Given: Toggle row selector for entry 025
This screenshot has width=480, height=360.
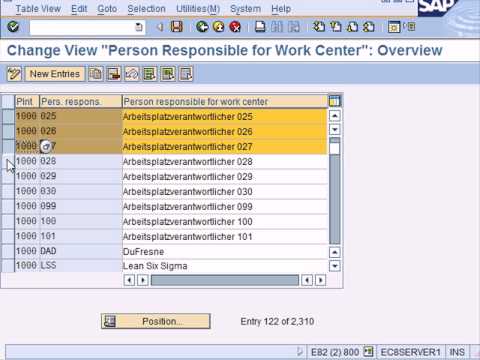Looking at the screenshot, I should tap(8, 116).
